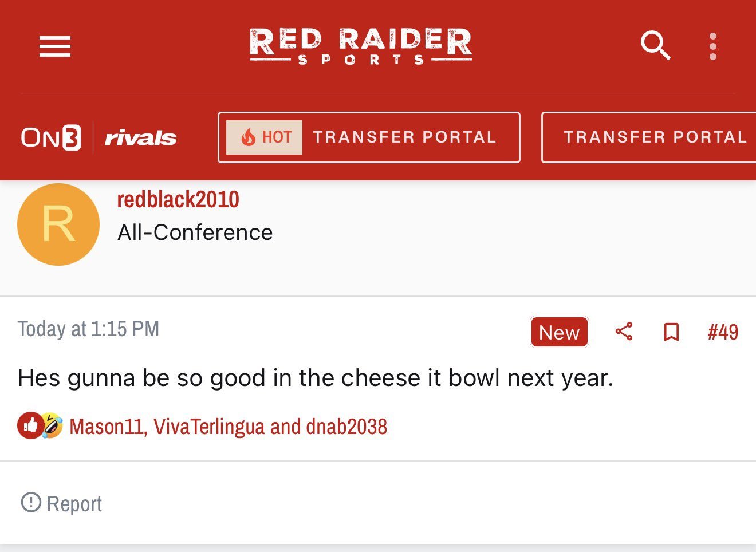Open redblack2010's orange avatar
This screenshot has height=552, width=756.
58,224
